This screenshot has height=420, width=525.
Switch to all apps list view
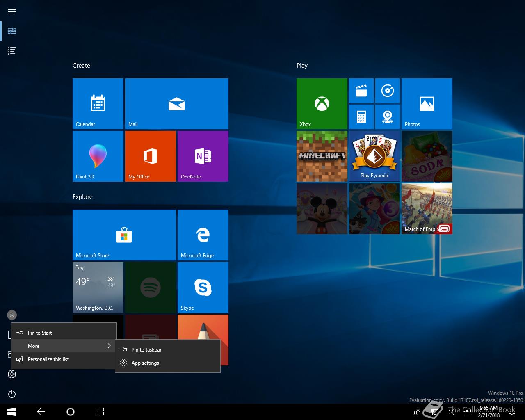[x=12, y=51]
